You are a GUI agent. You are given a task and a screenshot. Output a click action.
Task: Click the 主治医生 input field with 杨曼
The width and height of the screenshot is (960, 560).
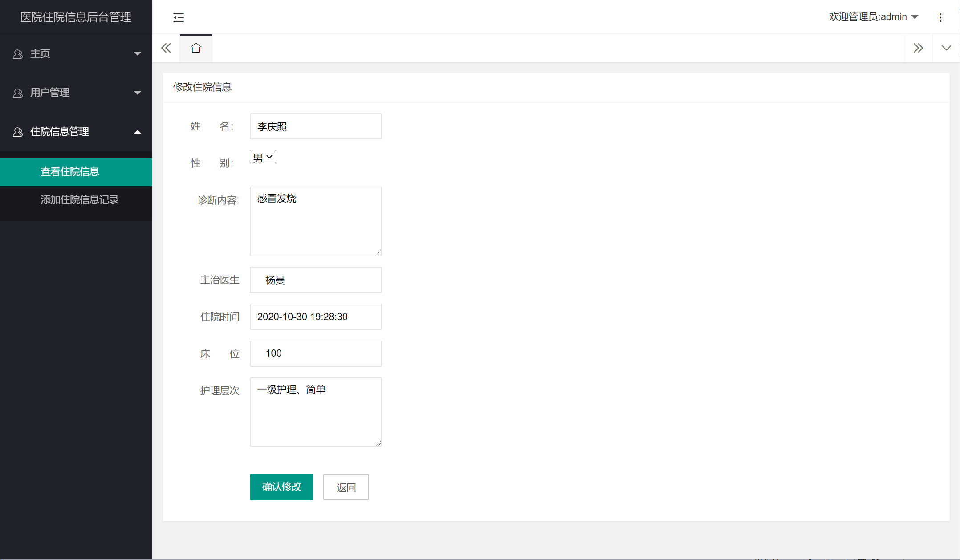[316, 280]
